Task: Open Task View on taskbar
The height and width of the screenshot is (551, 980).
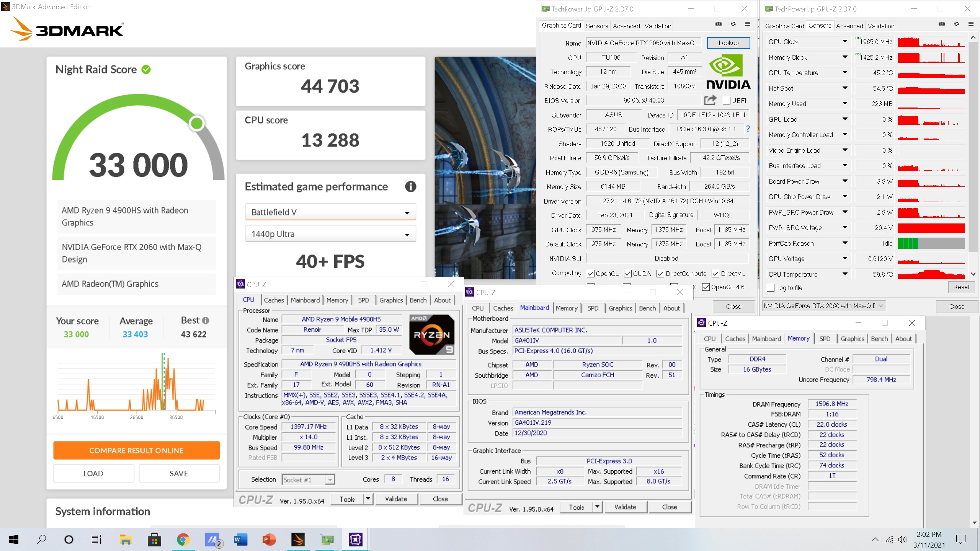Action: [96, 540]
